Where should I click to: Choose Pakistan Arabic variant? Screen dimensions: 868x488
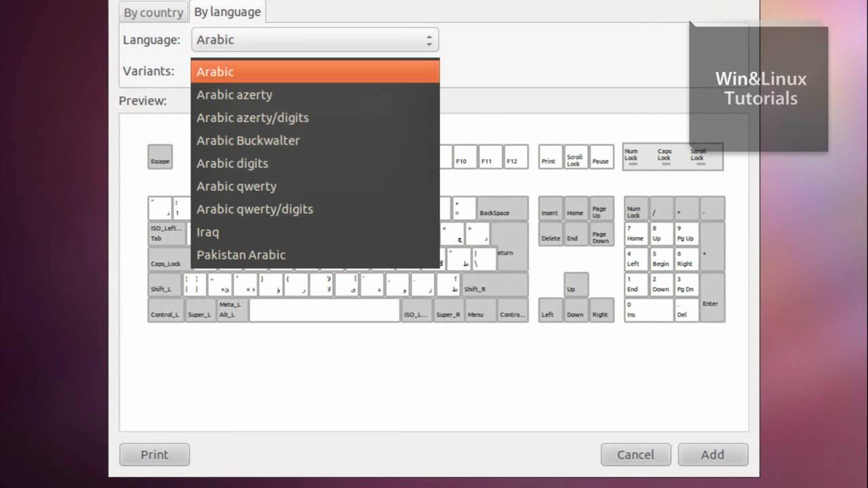315,255
